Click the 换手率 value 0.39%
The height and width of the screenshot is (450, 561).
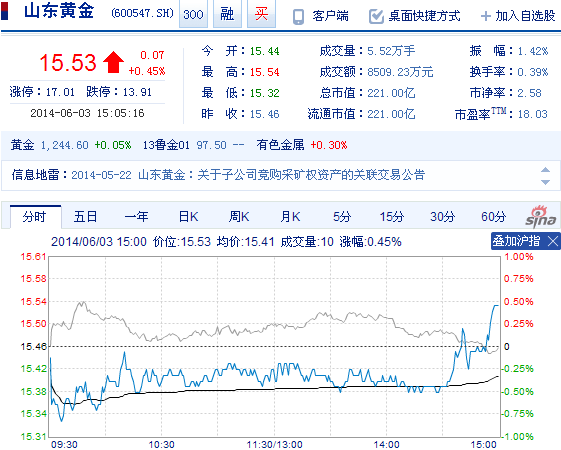point(533,72)
